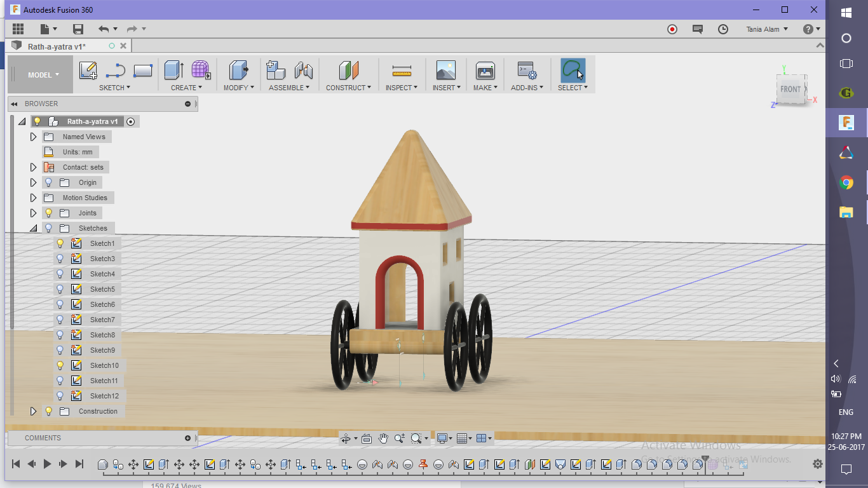Close the Rath-a-yatra v1 document tab

(x=123, y=46)
